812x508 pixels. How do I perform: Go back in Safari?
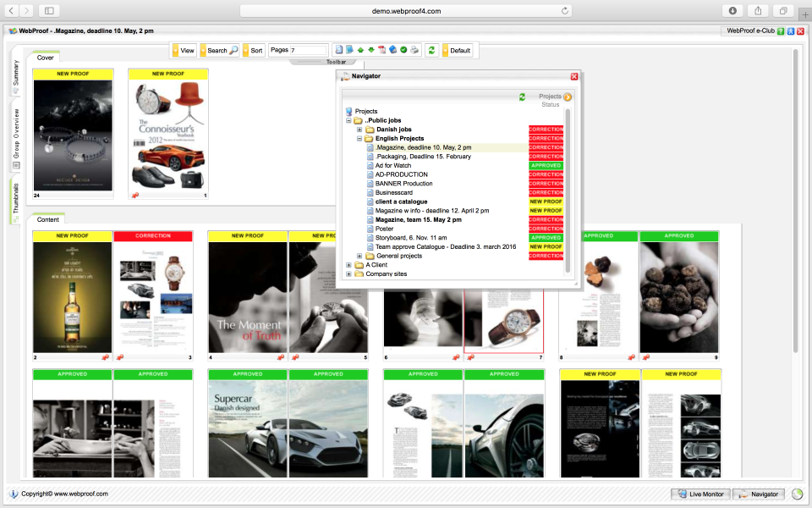coord(11,10)
